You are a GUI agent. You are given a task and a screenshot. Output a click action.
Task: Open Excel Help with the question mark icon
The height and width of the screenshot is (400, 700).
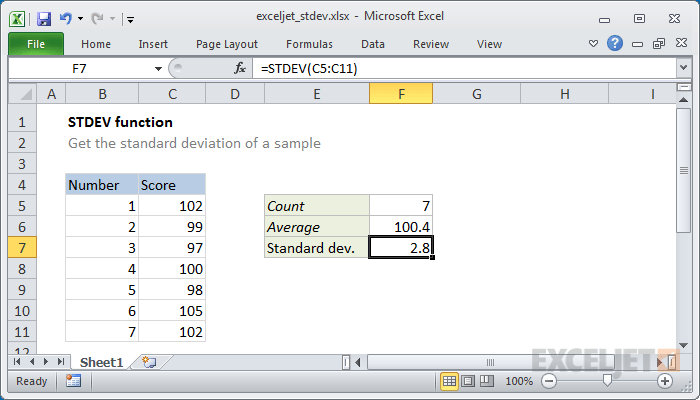[615, 43]
